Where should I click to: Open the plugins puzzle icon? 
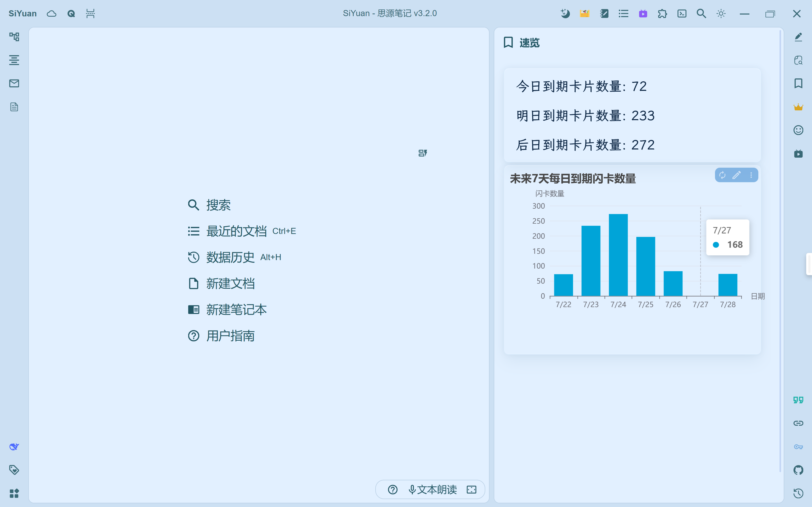[662, 13]
